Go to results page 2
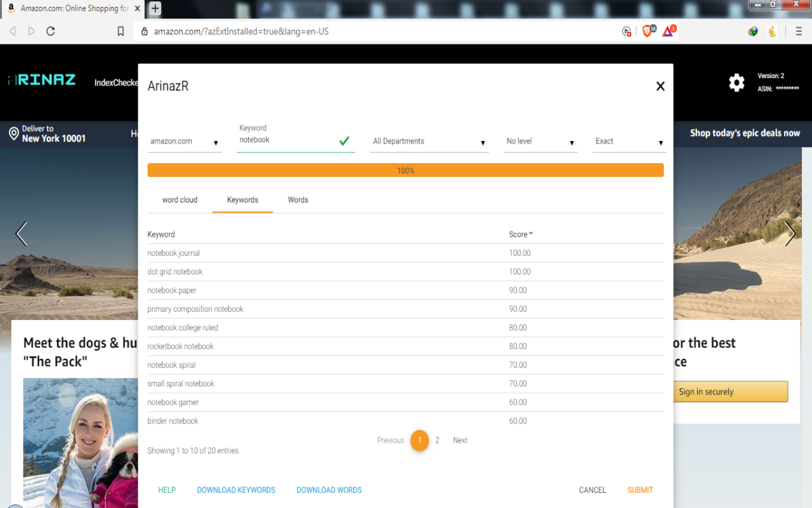 [437, 440]
